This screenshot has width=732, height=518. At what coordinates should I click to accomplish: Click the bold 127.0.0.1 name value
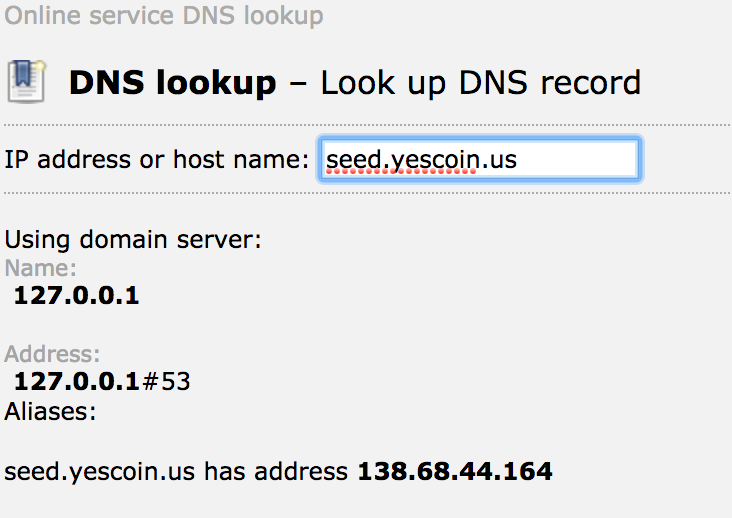[77, 296]
